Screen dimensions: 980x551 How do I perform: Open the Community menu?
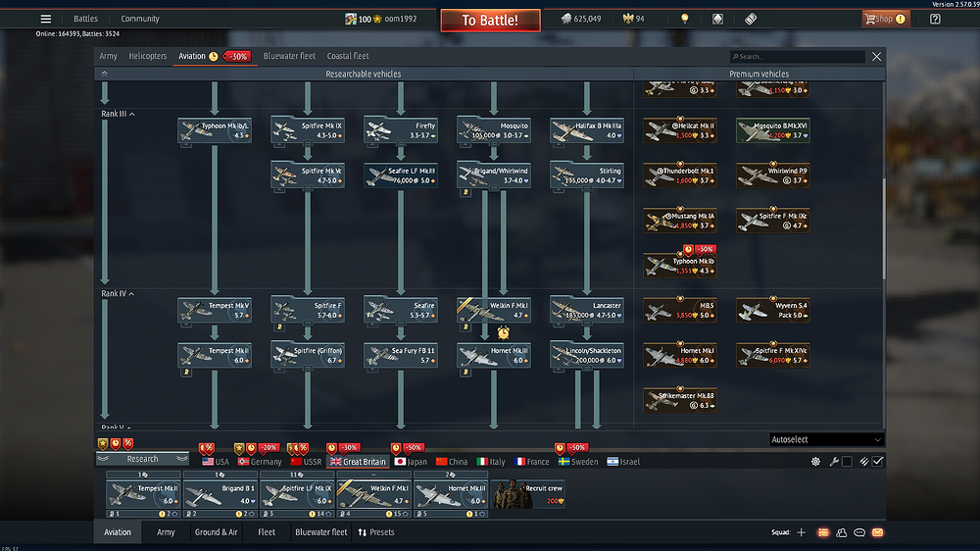coord(140,19)
